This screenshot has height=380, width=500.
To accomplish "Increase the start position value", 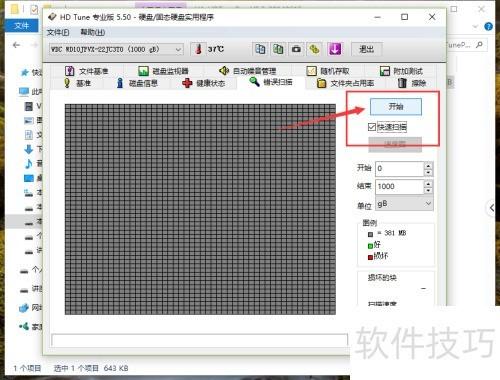I will tap(428, 165).
